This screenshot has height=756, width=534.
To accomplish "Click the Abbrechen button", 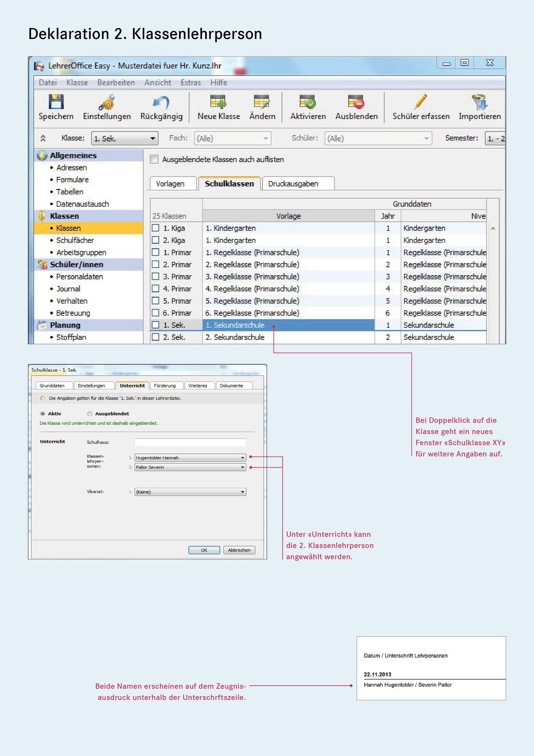I will point(239,550).
